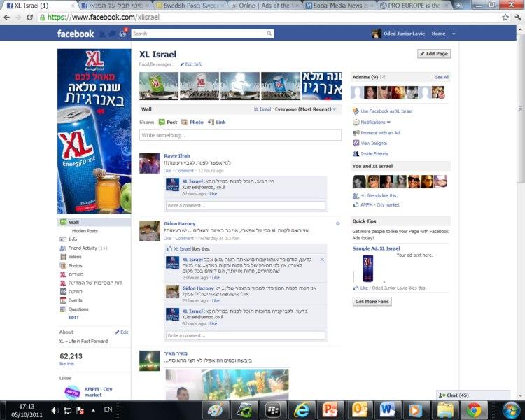The image size is (525, 420).
Task: Open Outlook from taskbar
Action: (x=359, y=410)
